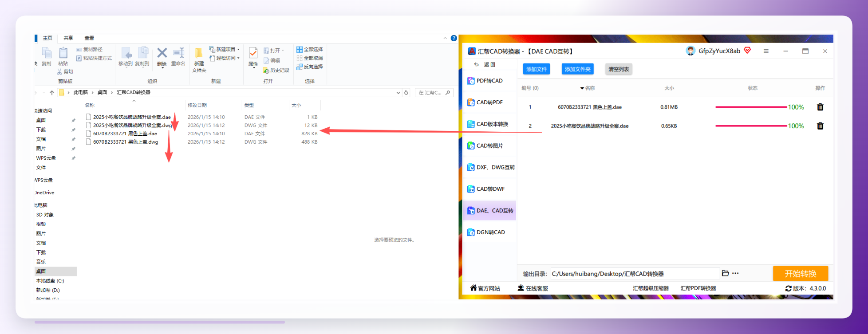868x334 pixels.
Task: Click Explorer help question mark icon
Action: click(454, 38)
